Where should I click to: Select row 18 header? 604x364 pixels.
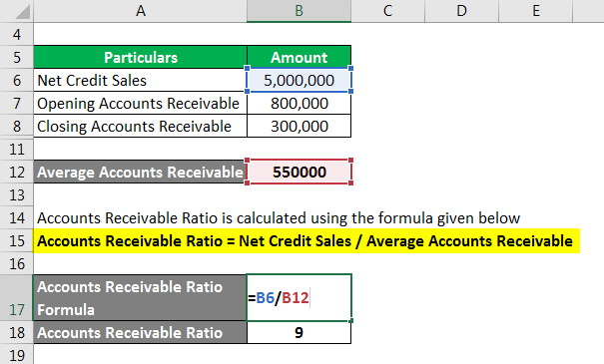click(17, 332)
